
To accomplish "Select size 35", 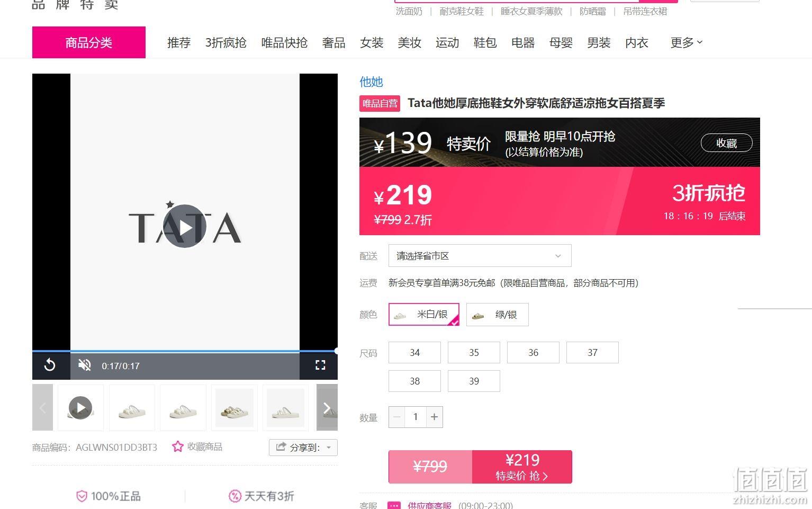I will coord(474,353).
